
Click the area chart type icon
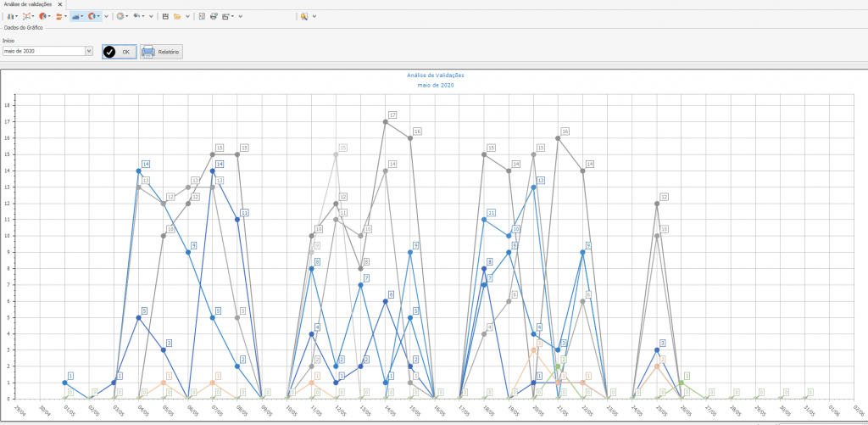pyautogui.click(x=75, y=16)
